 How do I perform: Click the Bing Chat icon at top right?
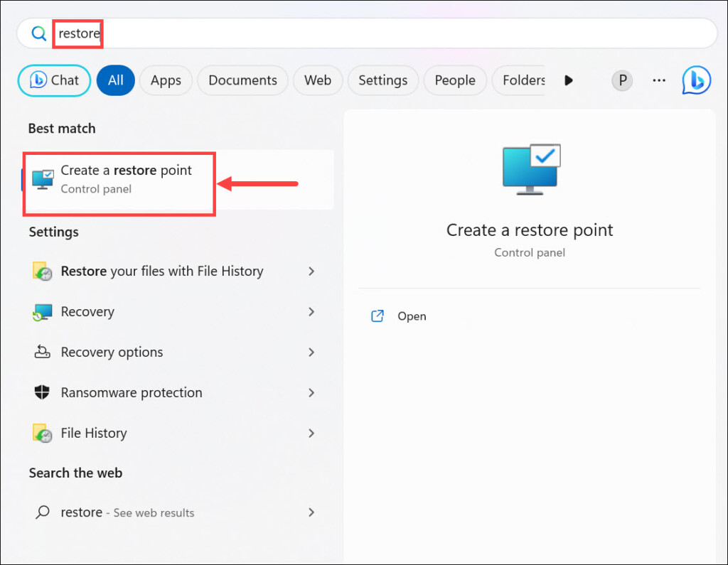[x=696, y=80]
